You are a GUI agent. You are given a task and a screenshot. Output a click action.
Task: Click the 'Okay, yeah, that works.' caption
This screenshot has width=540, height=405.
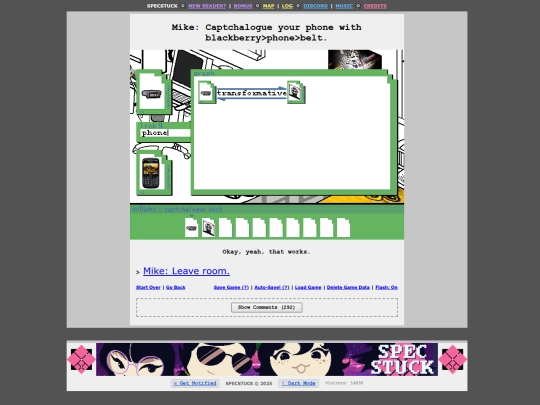pos(267,252)
